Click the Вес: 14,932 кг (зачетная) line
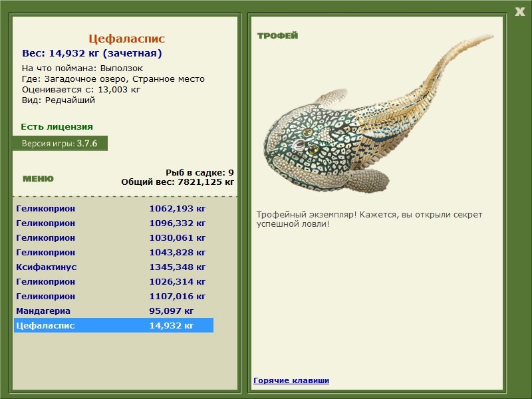 (x=92, y=53)
